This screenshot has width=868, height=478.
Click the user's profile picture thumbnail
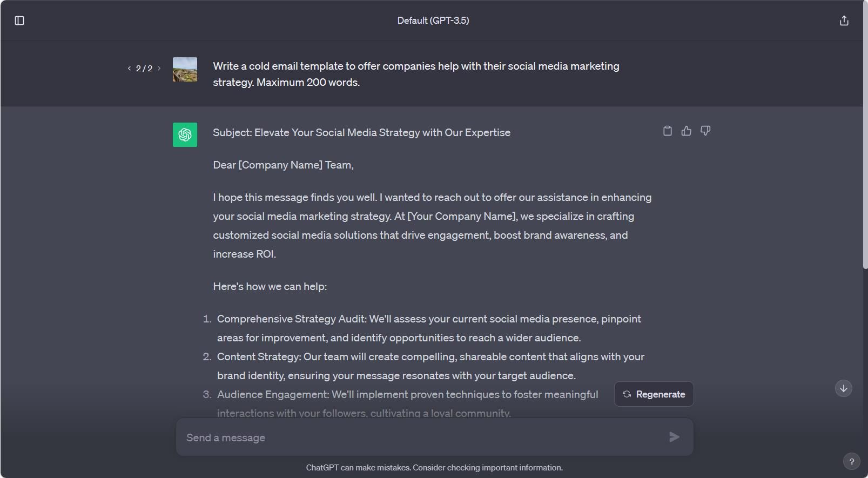(x=184, y=69)
